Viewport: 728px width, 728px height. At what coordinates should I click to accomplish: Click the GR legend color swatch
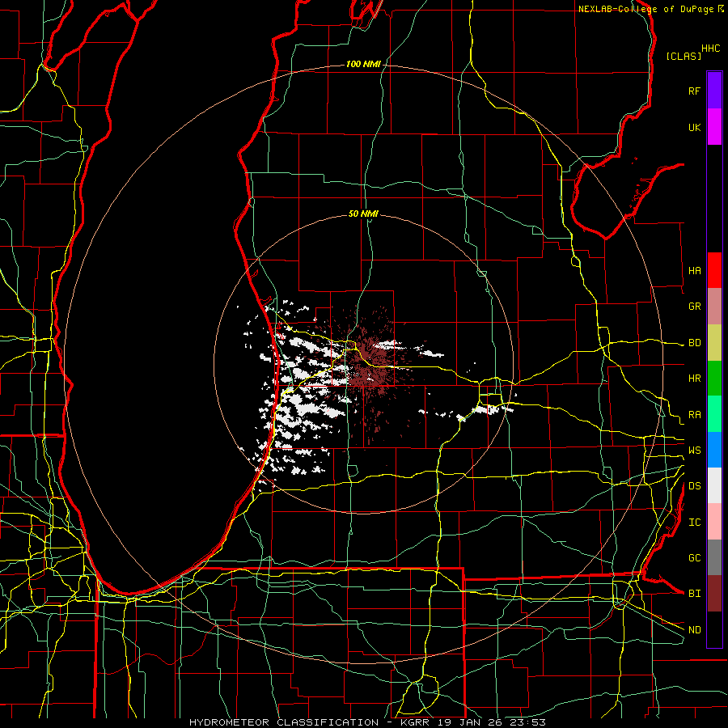(x=714, y=306)
